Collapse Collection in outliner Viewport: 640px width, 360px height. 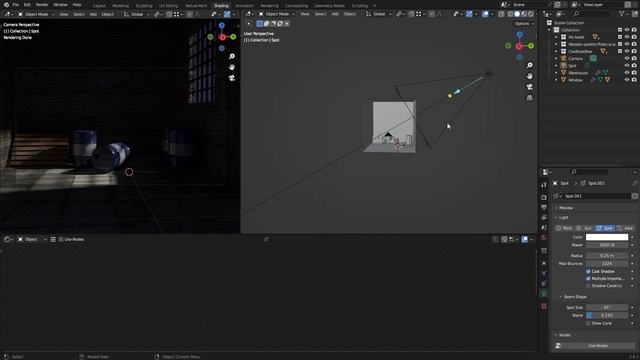pyautogui.click(x=549, y=30)
